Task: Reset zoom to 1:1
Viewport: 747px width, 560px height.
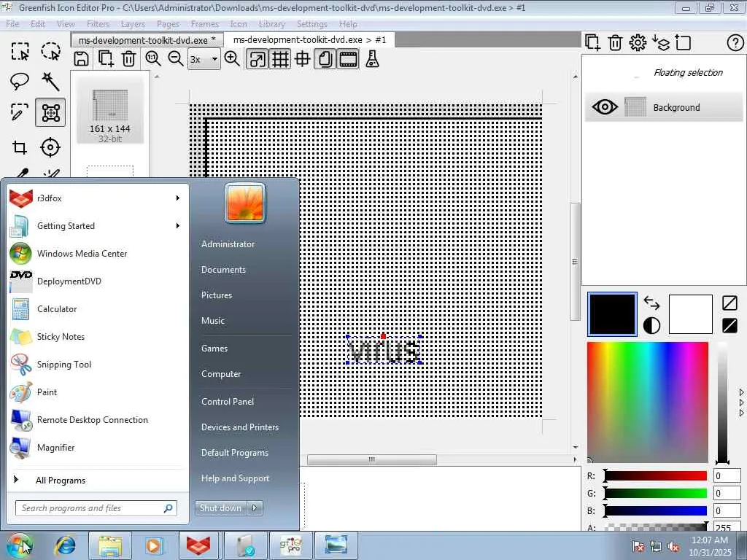Action: pyautogui.click(x=153, y=59)
